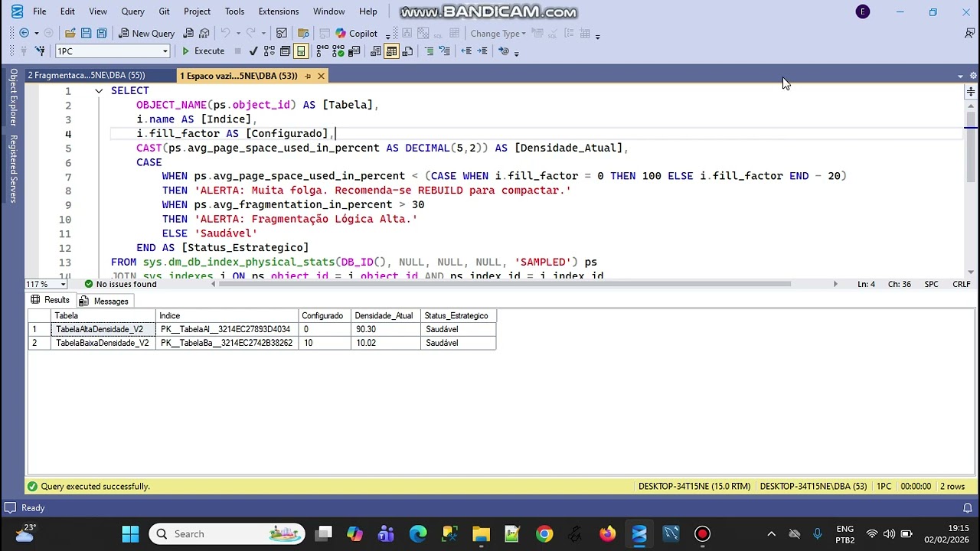Click the New Query toolbar button
Viewport: 980px width, 551px height.
click(x=146, y=34)
